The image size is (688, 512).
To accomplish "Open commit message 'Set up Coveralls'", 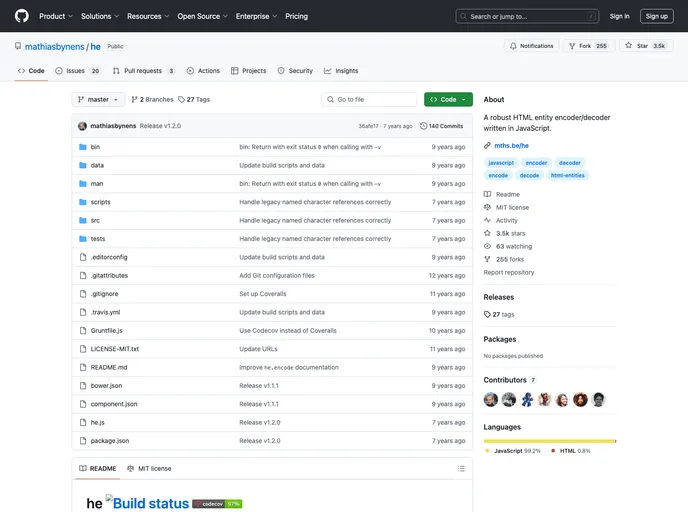I will point(262,294).
